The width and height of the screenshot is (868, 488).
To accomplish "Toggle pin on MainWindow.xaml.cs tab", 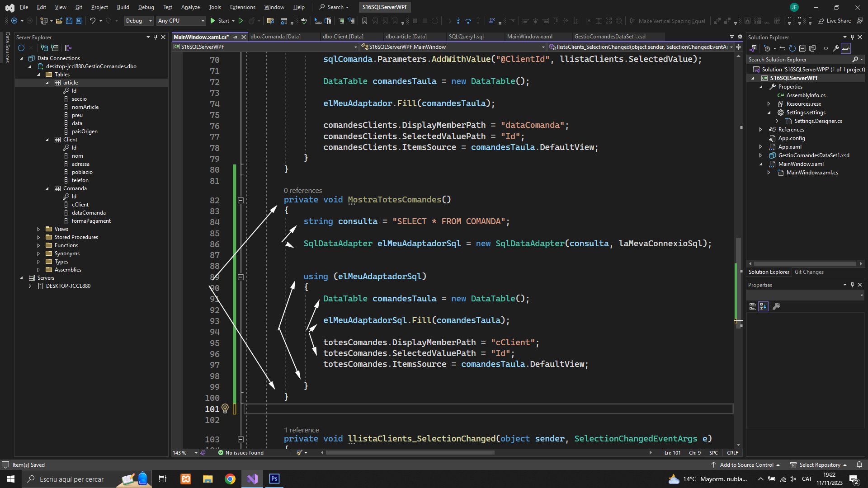I will point(235,37).
